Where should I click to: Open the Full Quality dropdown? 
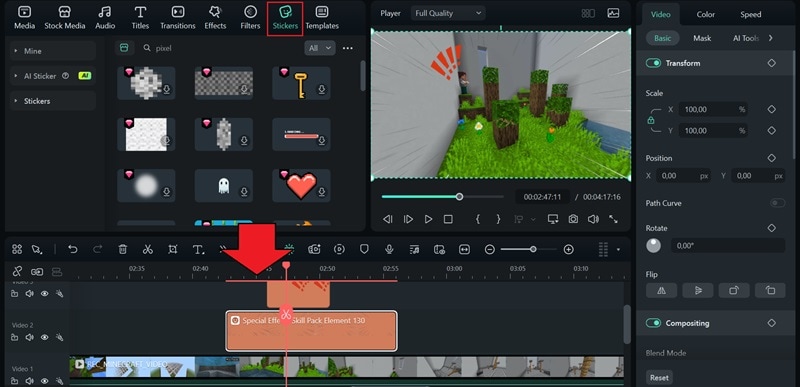(x=447, y=13)
